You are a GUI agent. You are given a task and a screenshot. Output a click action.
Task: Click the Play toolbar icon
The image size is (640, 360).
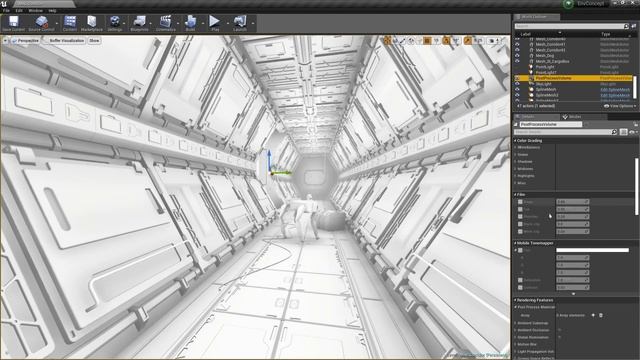click(x=215, y=23)
